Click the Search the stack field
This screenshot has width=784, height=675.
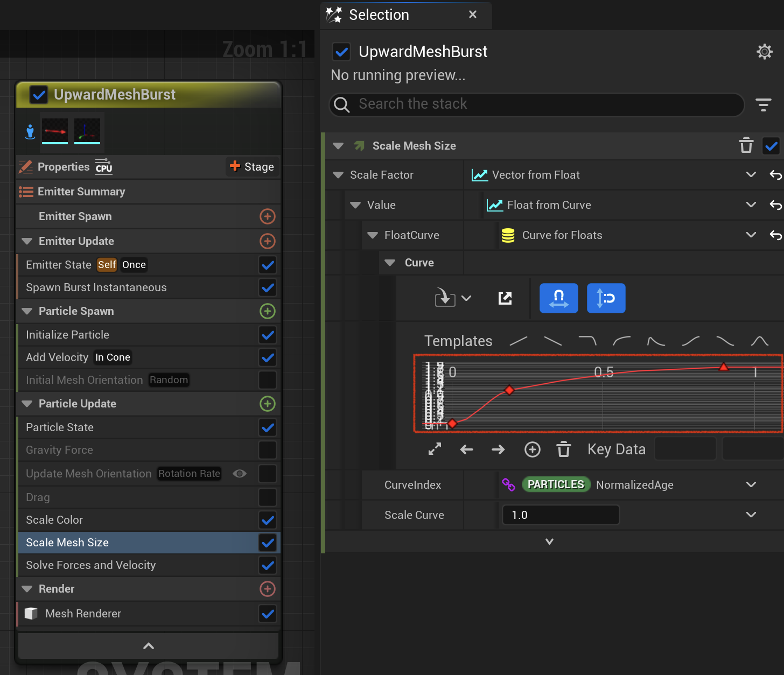click(x=537, y=104)
